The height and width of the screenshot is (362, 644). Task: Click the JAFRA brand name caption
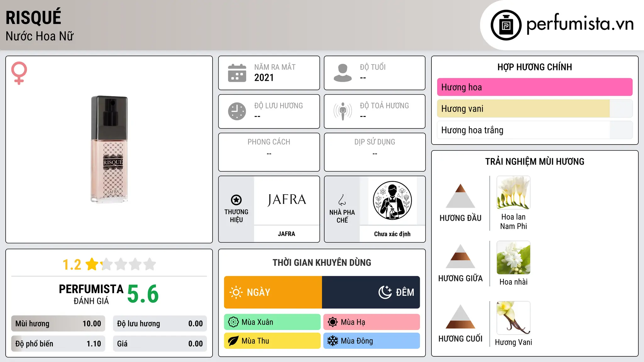[x=286, y=234]
